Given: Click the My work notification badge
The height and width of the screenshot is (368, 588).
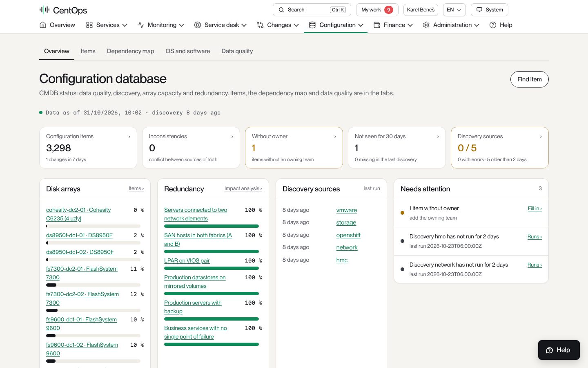Looking at the screenshot, I should 389,10.
